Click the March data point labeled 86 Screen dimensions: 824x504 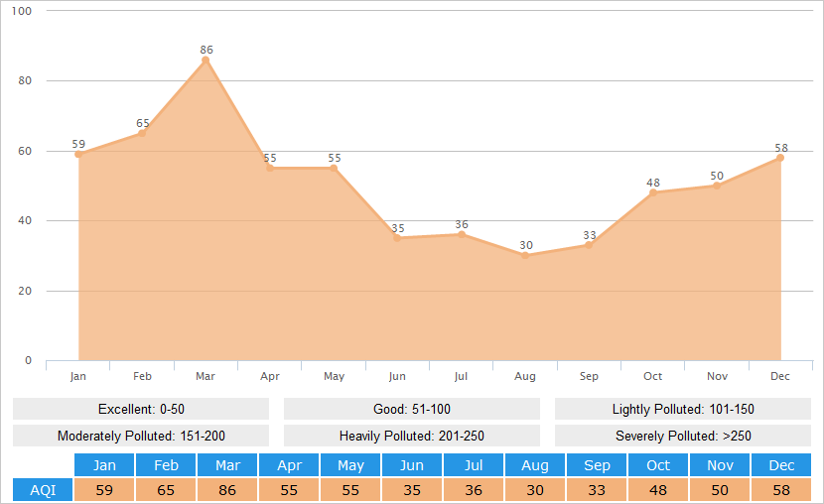(x=206, y=61)
